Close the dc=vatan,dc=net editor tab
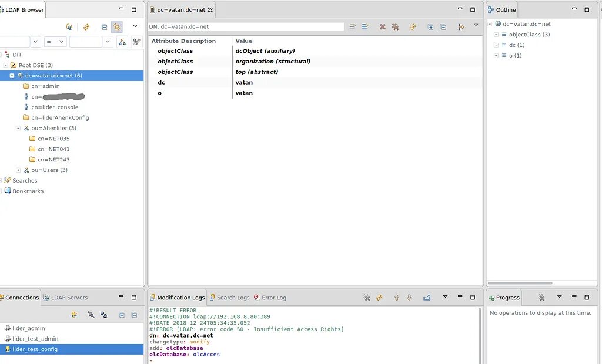Viewport: 602px width, 364px height. (210, 10)
